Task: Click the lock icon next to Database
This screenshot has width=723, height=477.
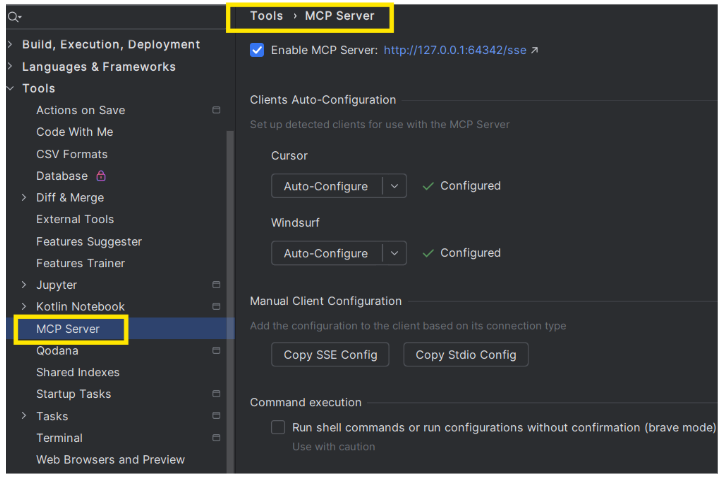Action: (x=101, y=176)
